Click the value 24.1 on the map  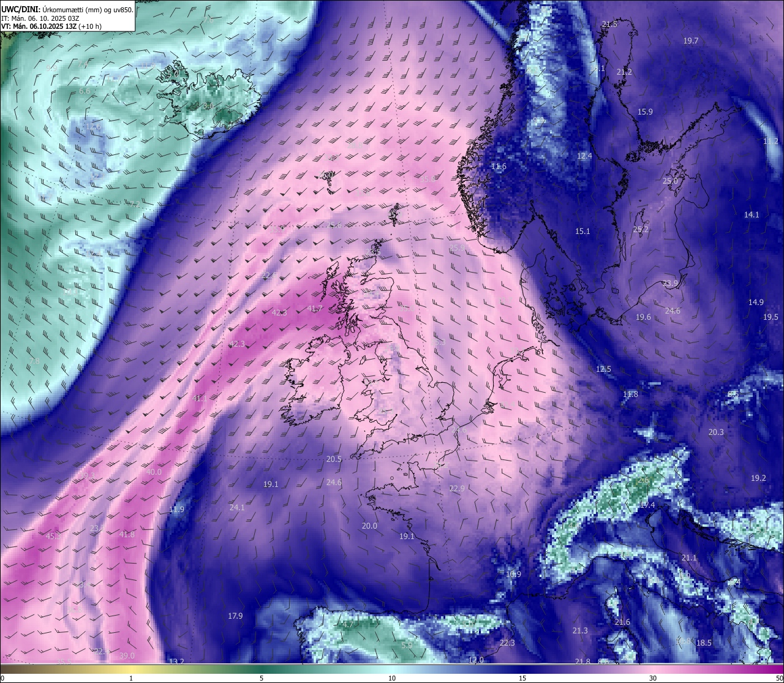tap(237, 507)
